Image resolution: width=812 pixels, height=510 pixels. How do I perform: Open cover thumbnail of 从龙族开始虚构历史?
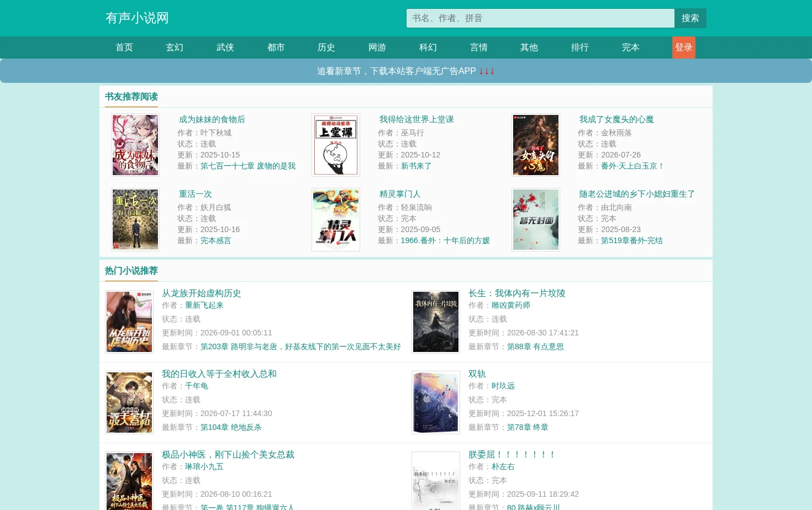coord(129,322)
